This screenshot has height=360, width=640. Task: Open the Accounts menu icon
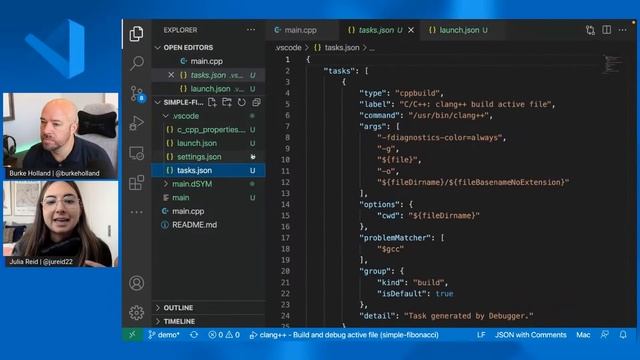[136, 283]
